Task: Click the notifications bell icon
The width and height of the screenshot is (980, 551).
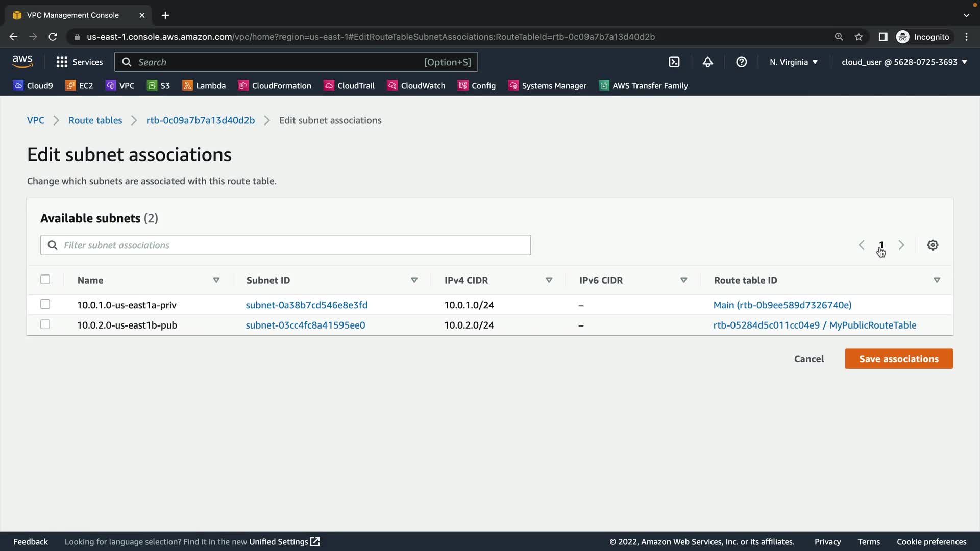Action: pos(707,62)
